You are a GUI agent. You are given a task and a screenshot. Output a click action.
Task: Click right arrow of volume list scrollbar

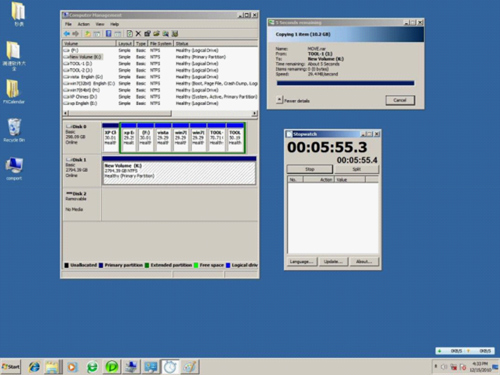[255, 113]
